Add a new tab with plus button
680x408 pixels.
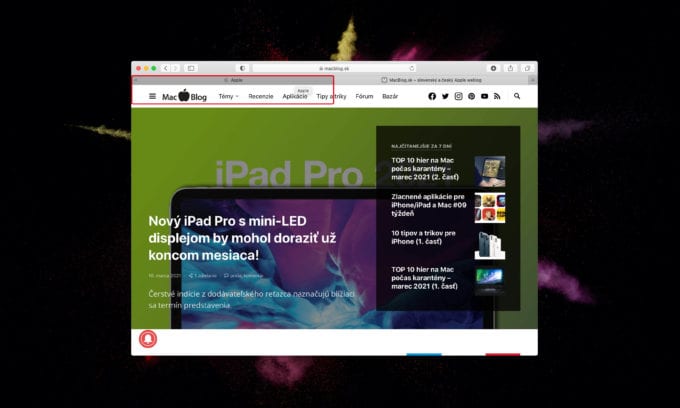tap(533, 80)
